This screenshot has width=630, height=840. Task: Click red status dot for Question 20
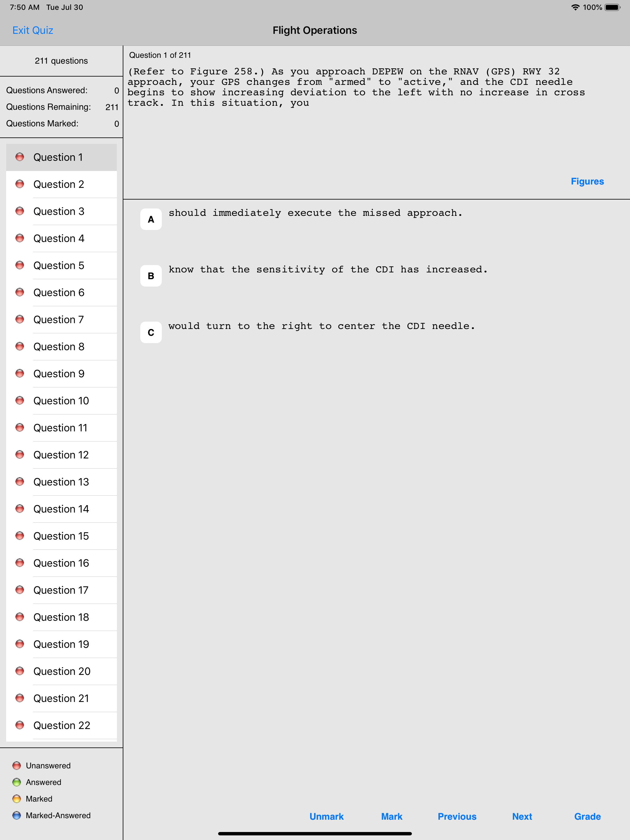pyautogui.click(x=20, y=671)
